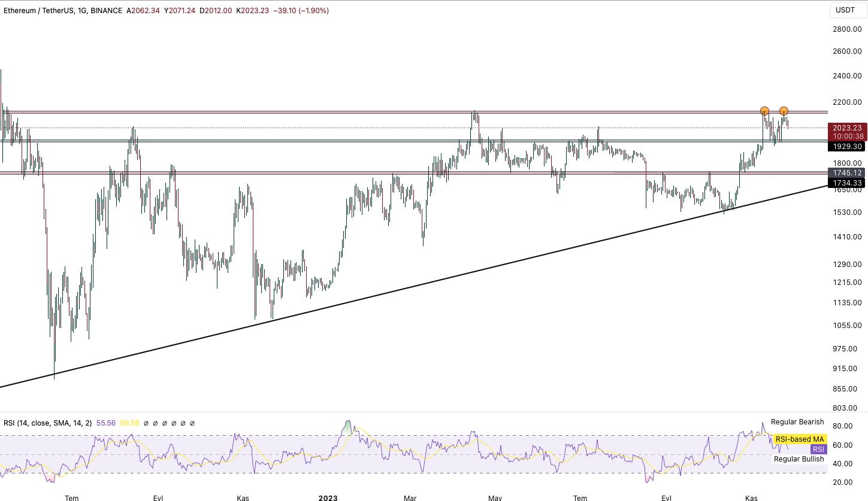Click the A2062.34 open value
This screenshot has width=868, height=501.
click(x=143, y=11)
